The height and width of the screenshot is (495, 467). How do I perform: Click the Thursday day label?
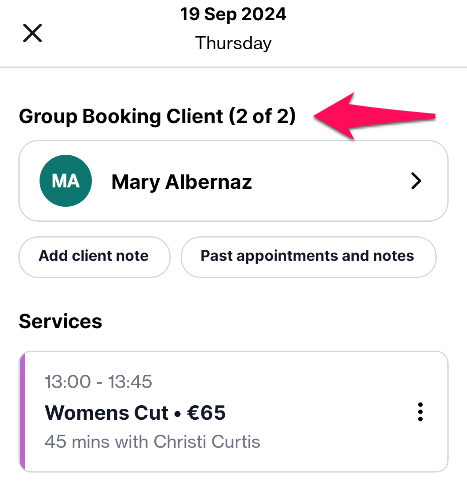pos(233,43)
